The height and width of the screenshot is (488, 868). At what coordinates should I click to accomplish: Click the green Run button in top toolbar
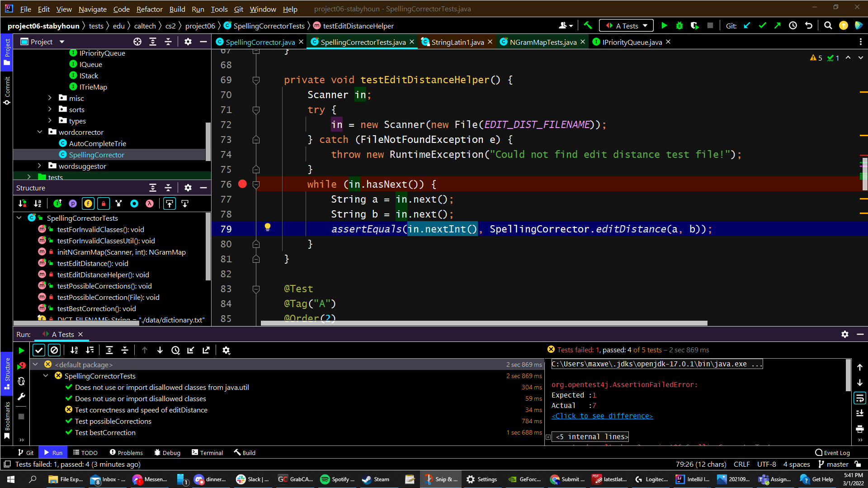(x=664, y=26)
